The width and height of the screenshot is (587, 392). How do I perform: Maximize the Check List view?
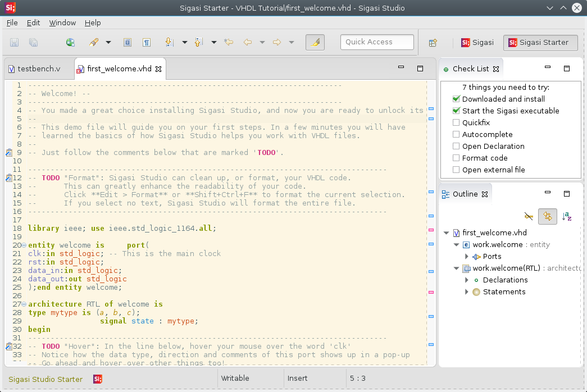(567, 69)
